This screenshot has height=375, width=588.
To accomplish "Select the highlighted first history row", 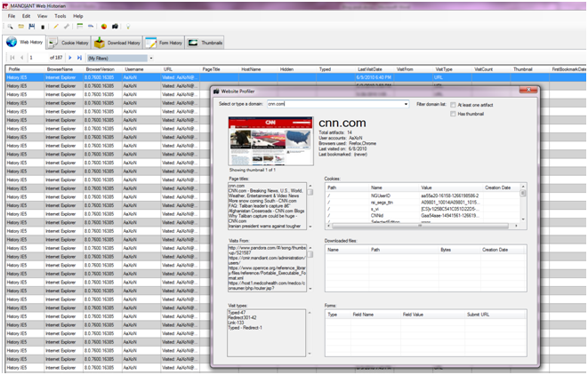I will pos(295,77).
